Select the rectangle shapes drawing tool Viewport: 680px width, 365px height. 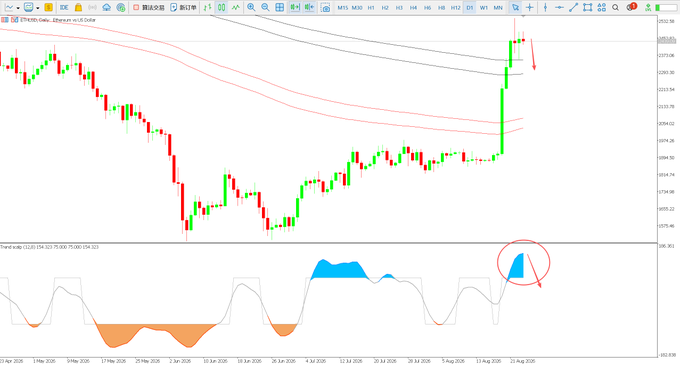point(588,7)
